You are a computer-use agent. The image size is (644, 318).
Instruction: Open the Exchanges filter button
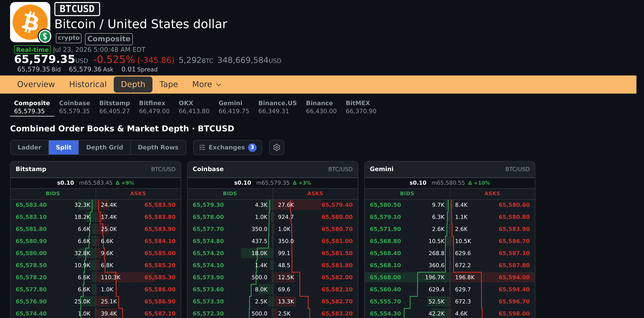point(227,147)
